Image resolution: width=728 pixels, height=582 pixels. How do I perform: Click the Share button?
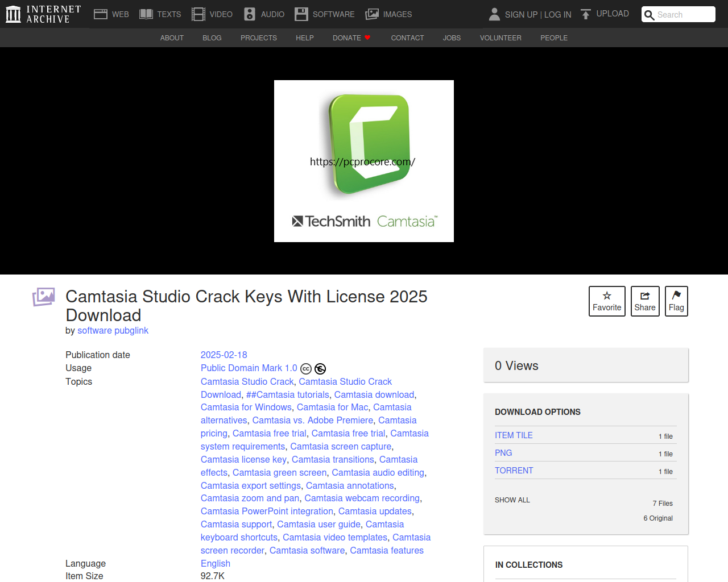(x=645, y=301)
